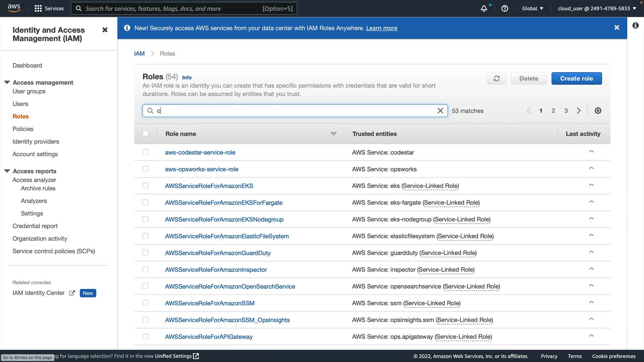Clear the role search with the X icon

[x=440, y=111]
